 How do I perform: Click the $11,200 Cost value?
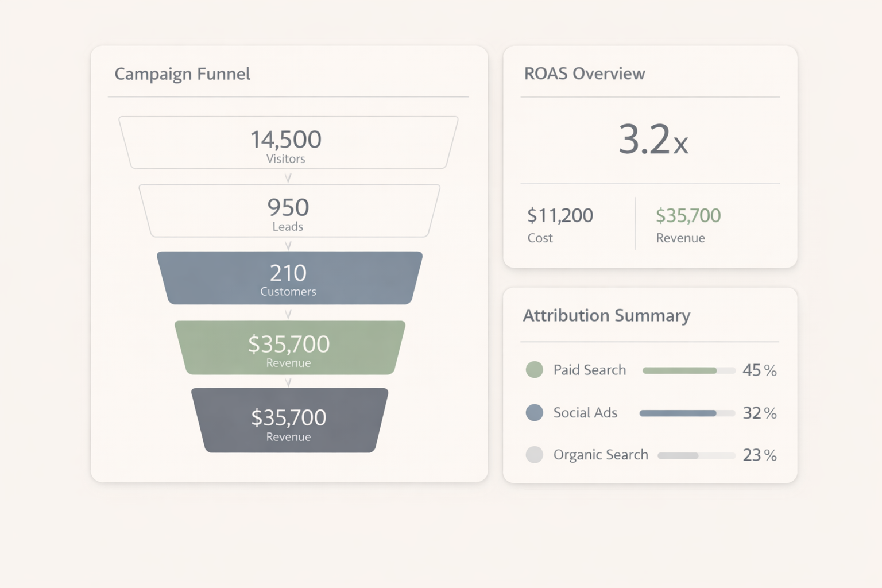pos(560,216)
